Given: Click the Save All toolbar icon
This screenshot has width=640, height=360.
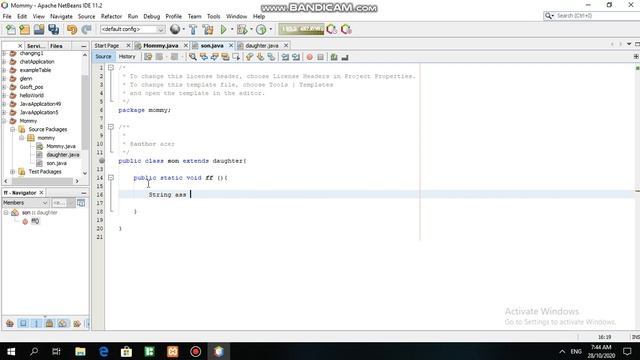Looking at the screenshot, I should click(x=53, y=29).
